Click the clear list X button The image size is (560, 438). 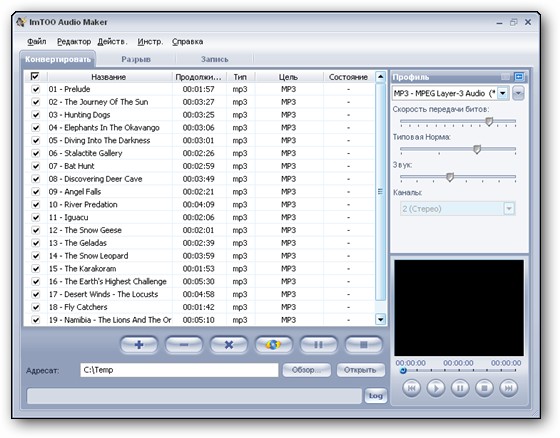pyautogui.click(x=229, y=345)
